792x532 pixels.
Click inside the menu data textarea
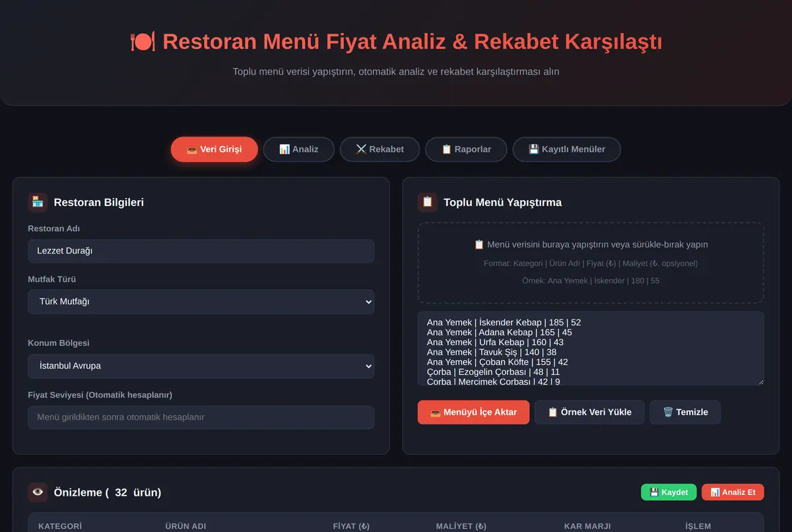(591, 349)
